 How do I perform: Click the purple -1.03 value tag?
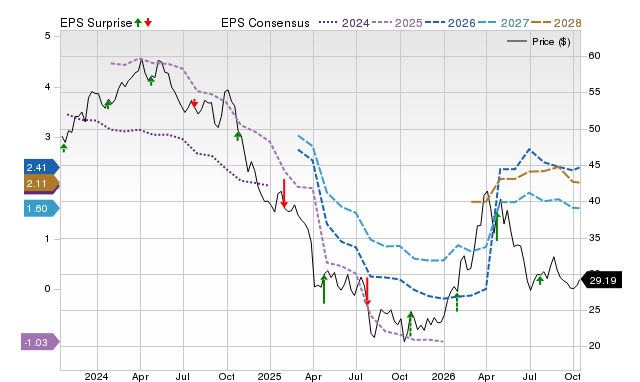point(40,342)
